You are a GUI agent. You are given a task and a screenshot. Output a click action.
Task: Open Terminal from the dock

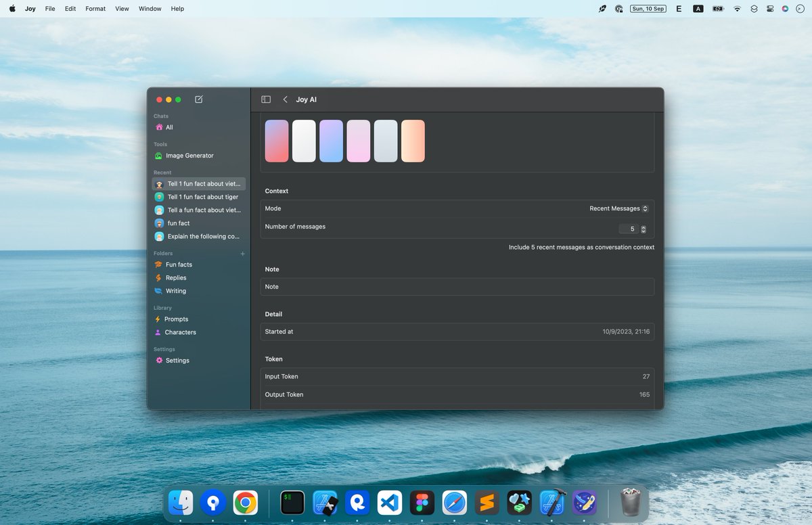pos(293,503)
